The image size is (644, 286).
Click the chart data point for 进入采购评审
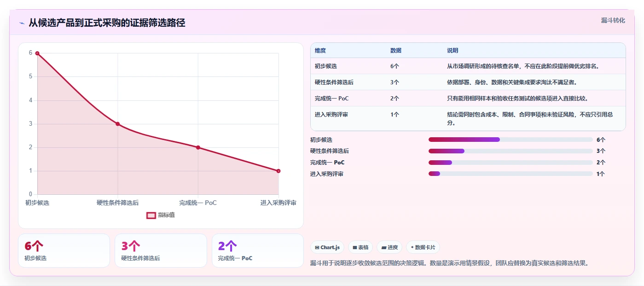tap(278, 171)
